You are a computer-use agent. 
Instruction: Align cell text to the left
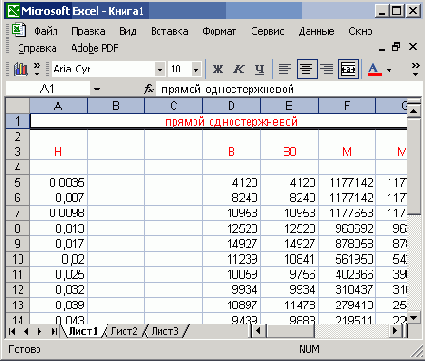285,69
